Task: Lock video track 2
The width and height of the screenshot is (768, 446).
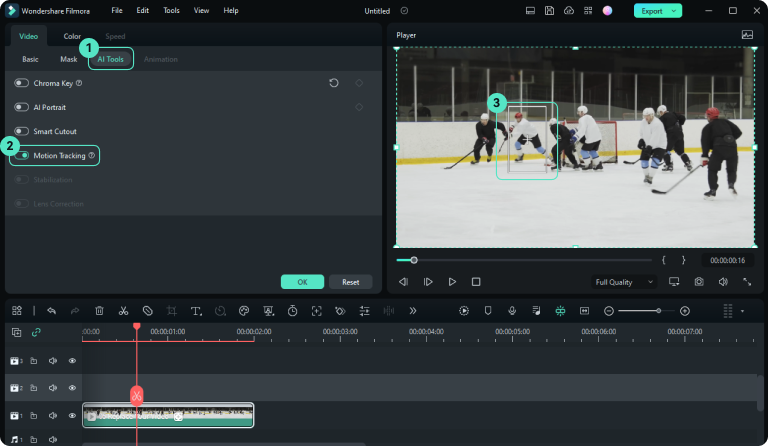Action: coord(34,388)
